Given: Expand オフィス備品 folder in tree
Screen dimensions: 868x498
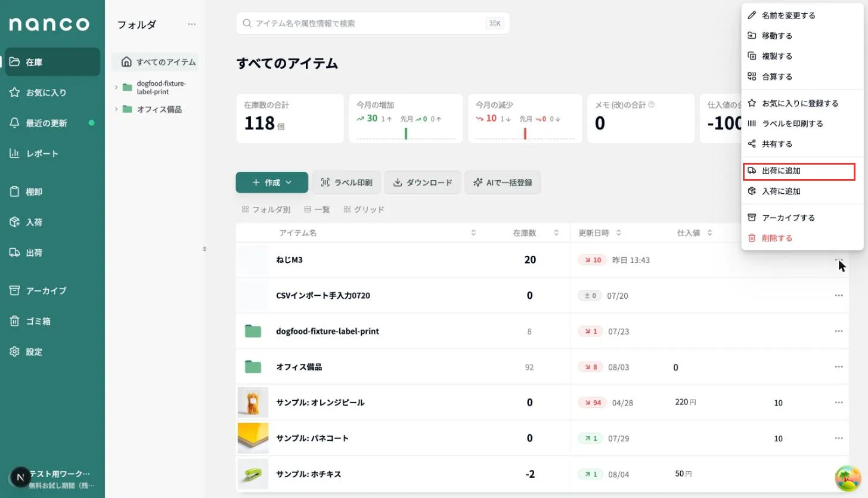Looking at the screenshot, I should (116, 109).
